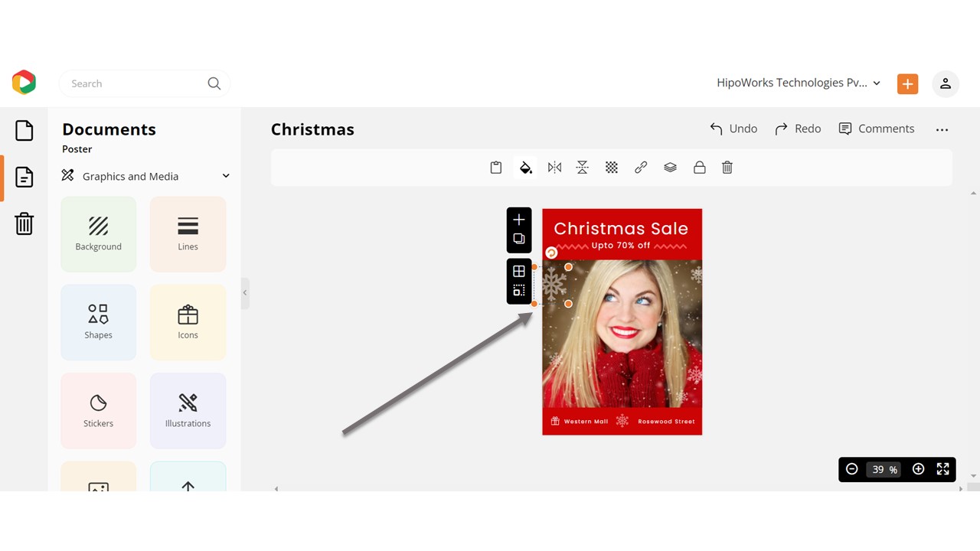Toggle the grid view on the page
The image size is (980, 551).
pyautogui.click(x=519, y=270)
